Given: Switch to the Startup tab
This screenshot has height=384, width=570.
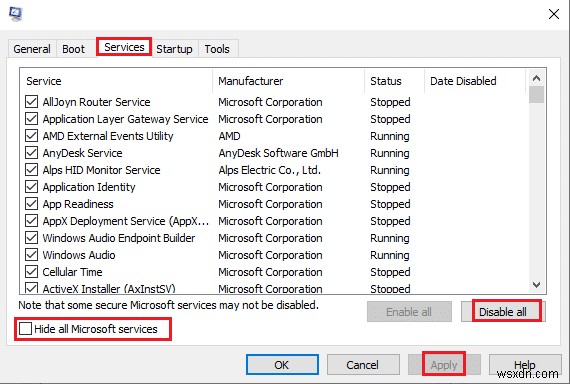Looking at the screenshot, I should point(174,49).
